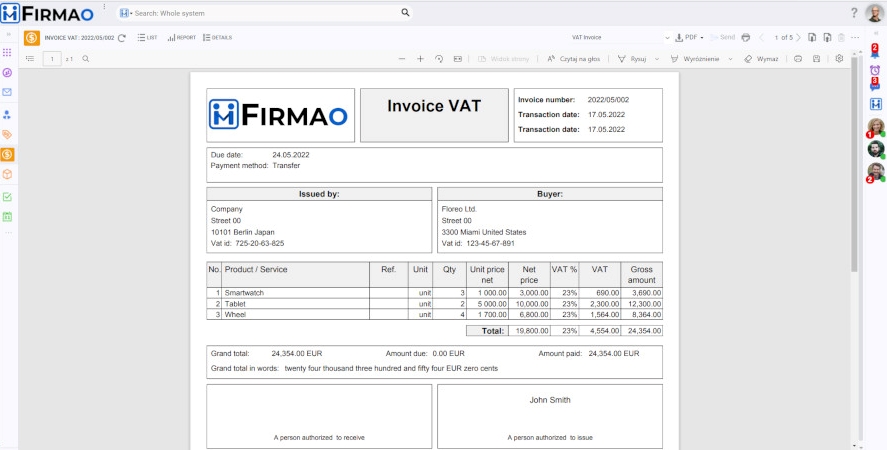Click the Firmao icon in right sidebar
The width and height of the screenshot is (887, 450).
click(876, 104)
